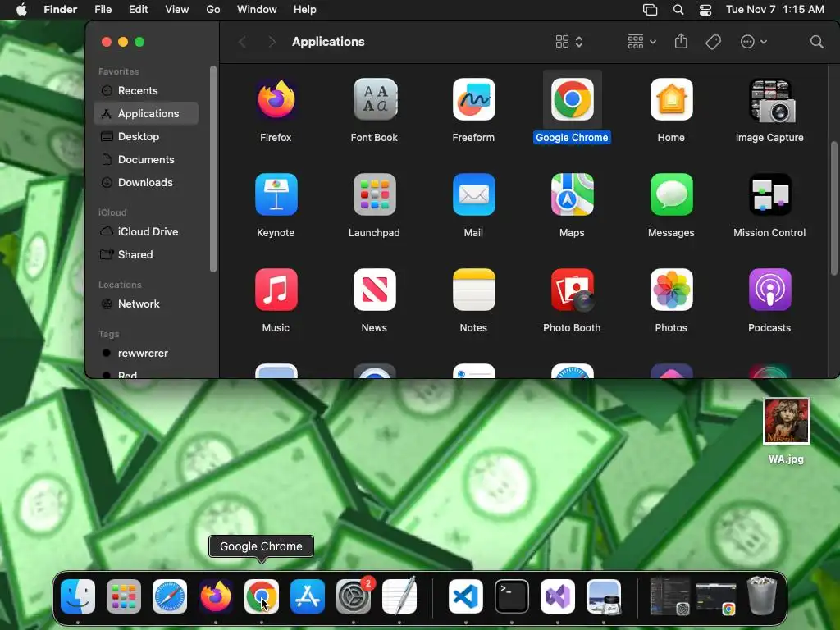Open iCloud Drive in the sidebar

coord(146,231)
